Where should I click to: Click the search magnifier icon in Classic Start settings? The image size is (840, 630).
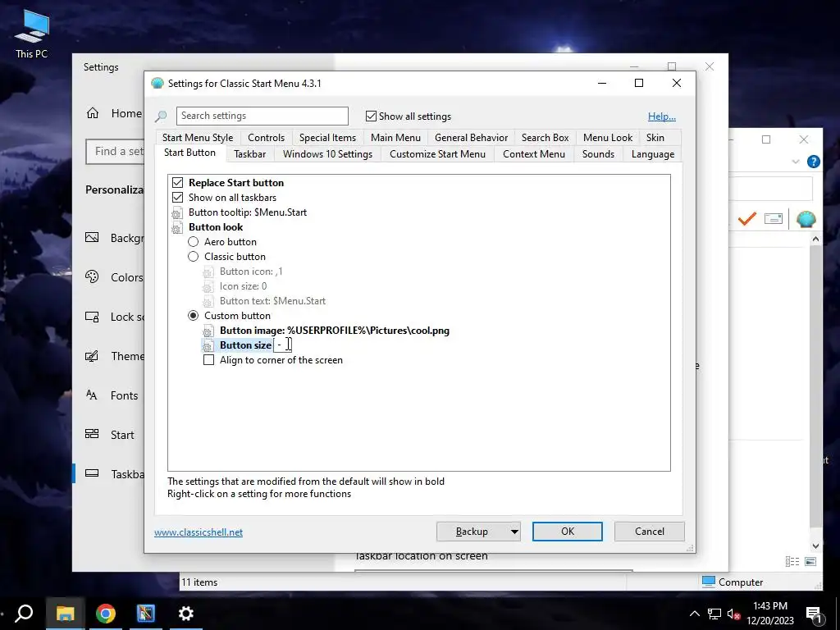tap(161, 116)
